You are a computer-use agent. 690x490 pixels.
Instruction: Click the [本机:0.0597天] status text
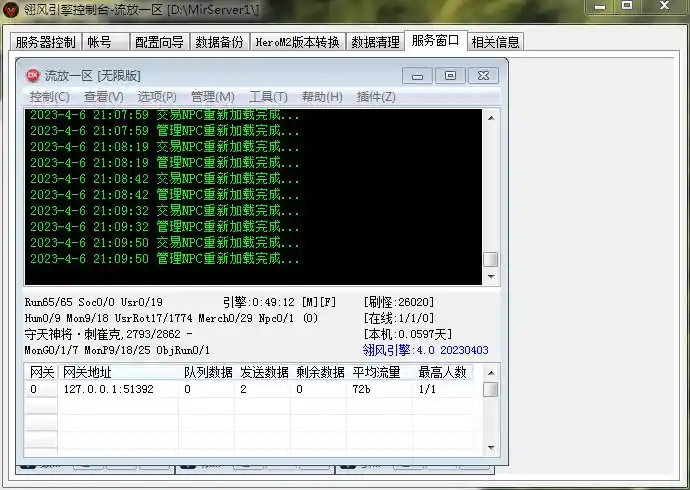(x=408, y=334)
